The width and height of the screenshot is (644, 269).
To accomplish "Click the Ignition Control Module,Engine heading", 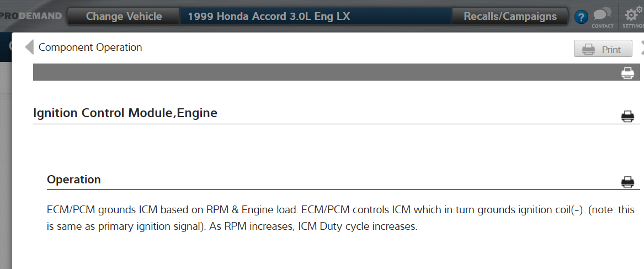I will (x=125, y=113).
